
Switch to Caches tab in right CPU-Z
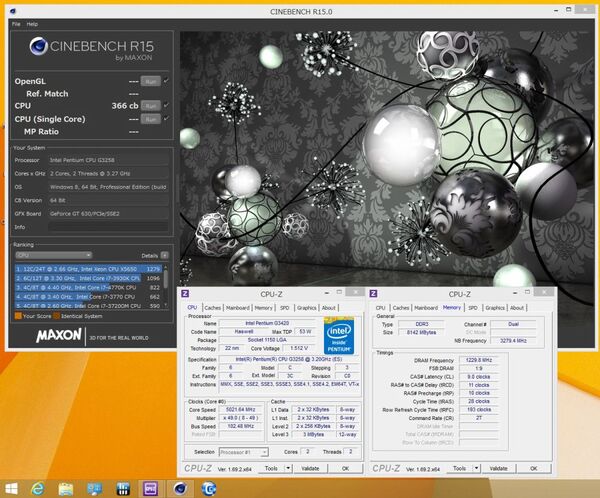401,308
